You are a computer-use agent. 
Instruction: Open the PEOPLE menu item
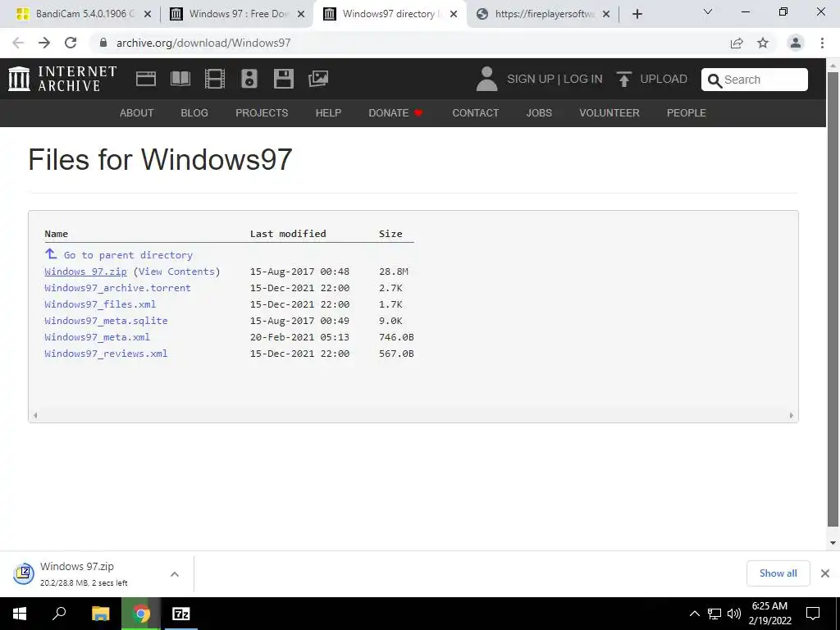pyautogui.click(x=687, y=113)
